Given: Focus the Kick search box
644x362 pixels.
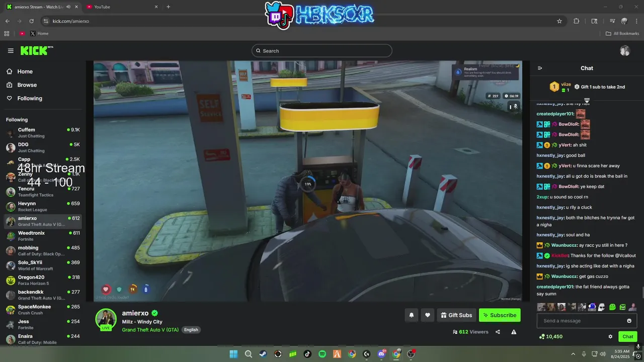Looking at the screenshot, I should tap(322, 51).
